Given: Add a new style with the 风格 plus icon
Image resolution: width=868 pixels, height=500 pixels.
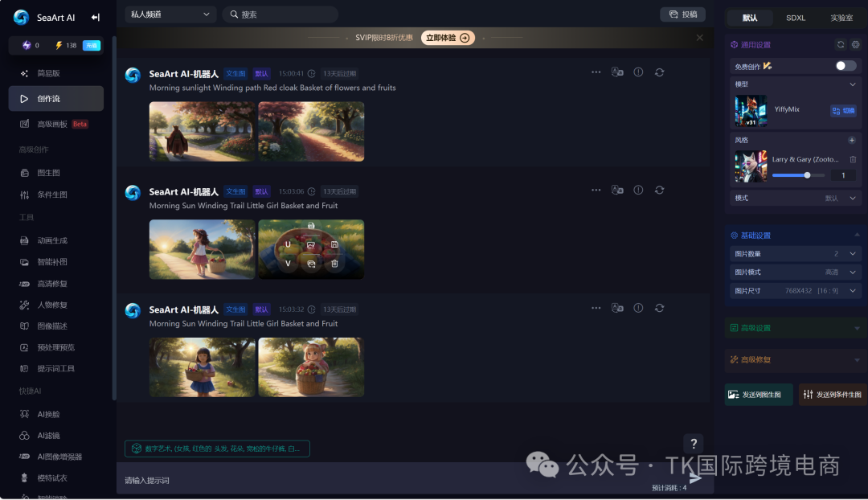Looking at the screenshot, I should tap(852, 140).
